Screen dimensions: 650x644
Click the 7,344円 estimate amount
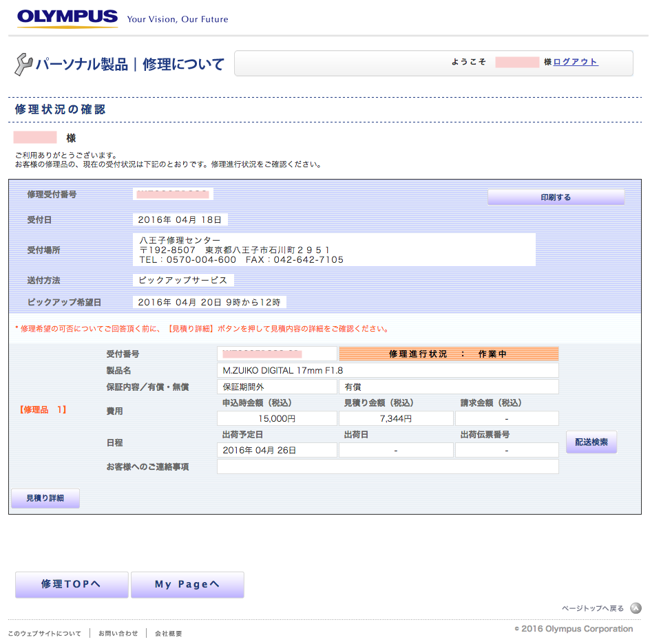tap(396, 418)
